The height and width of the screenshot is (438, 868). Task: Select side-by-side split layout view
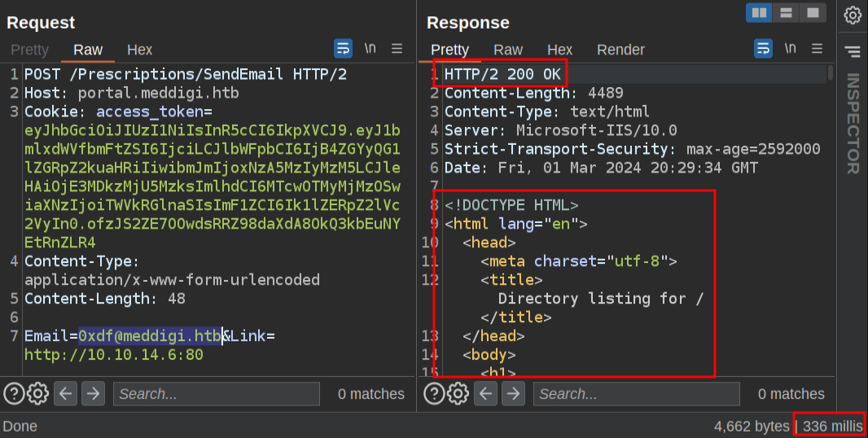(x=760, y=13)
